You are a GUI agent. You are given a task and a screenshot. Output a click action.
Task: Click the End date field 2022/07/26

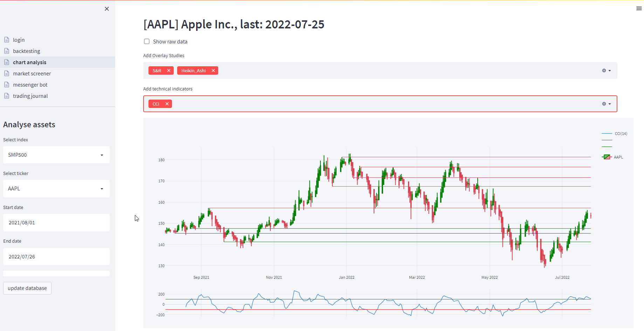point(56,257)
